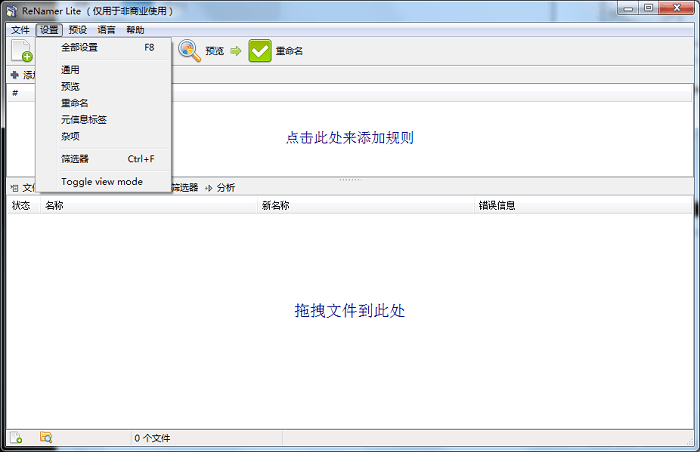700x452 pixels.
Task: Click 拖拽文件到此处 text in file area
Action: click(x=350, y=311)
